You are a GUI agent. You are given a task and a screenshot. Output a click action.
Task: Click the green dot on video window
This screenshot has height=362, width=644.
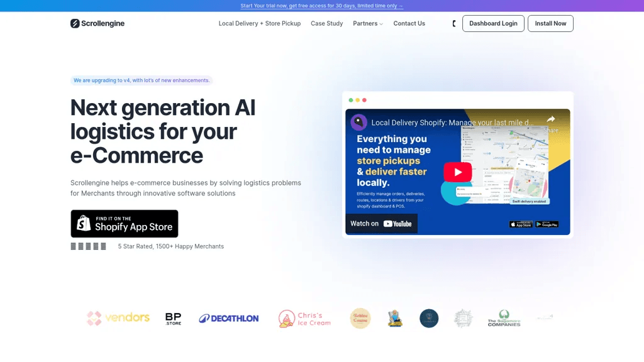click(x=351, y=100)
